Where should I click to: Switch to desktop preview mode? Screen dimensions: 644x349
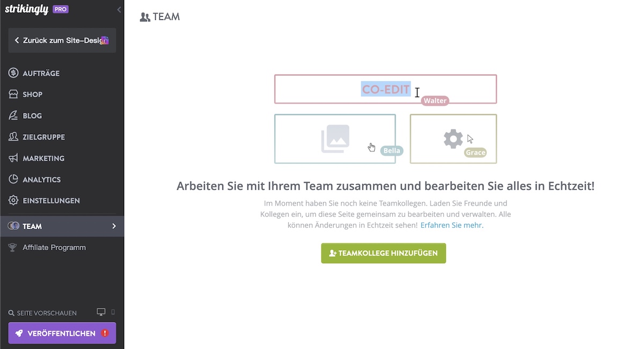(x=101, y=312)
